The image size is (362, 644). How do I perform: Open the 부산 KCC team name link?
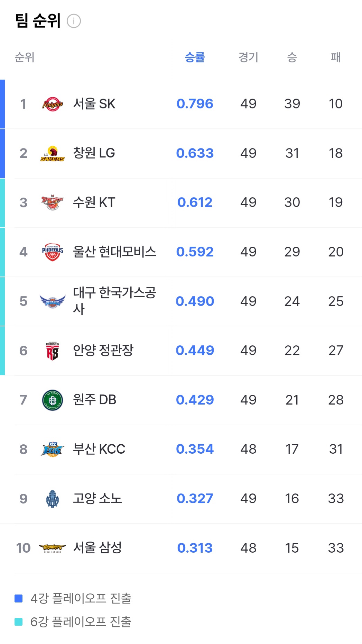click(99, 449)
